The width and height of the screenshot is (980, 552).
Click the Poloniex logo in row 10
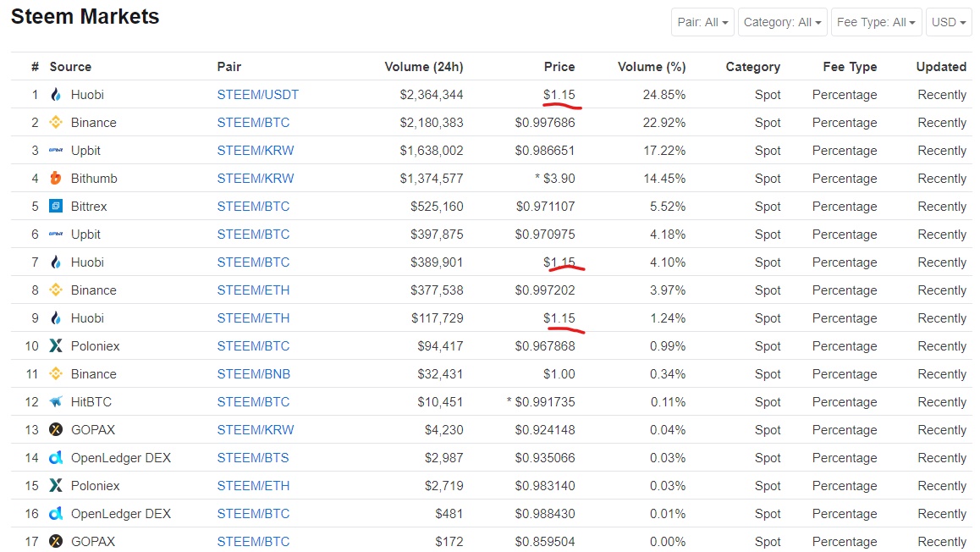[56, 345]
